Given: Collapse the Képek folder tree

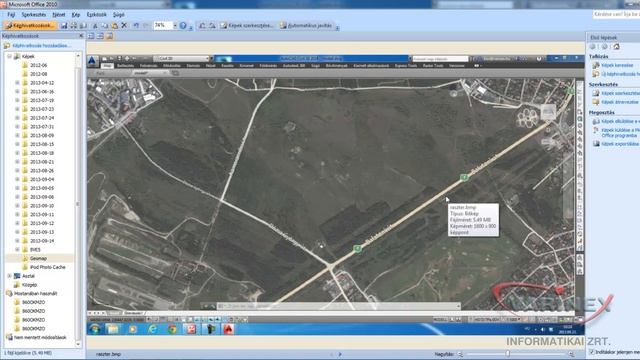Looking at the screenshot, I should click(9, 56).
